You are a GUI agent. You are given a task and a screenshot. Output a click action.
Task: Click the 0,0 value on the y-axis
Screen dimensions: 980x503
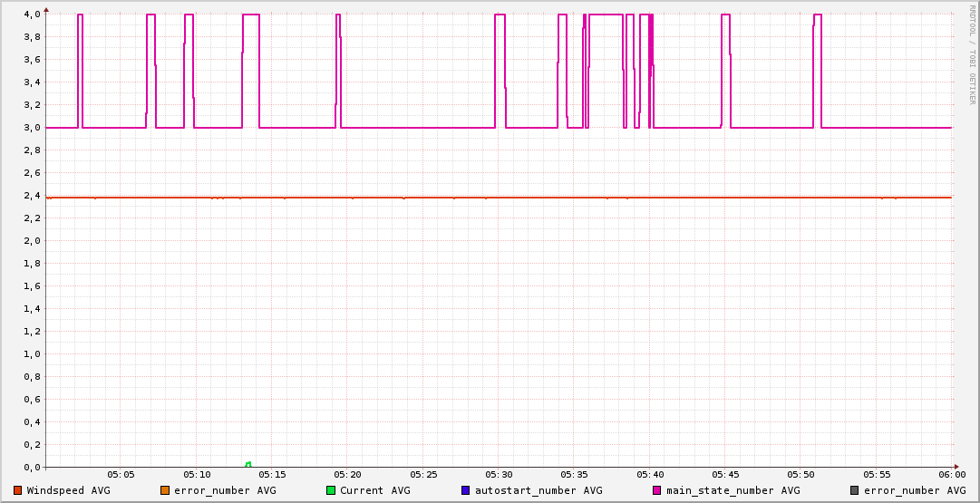[x=32, y=468]
